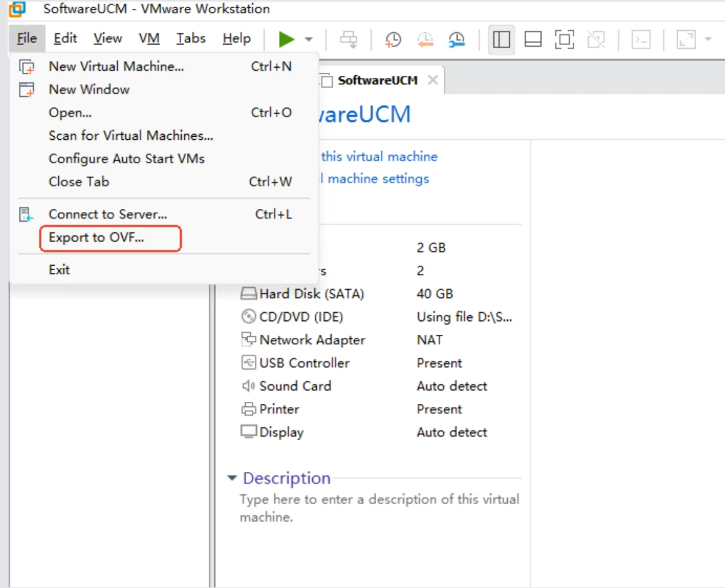725x588 pixels.
Task: Click the Unity mode toolbar icon
Action: 596,40
